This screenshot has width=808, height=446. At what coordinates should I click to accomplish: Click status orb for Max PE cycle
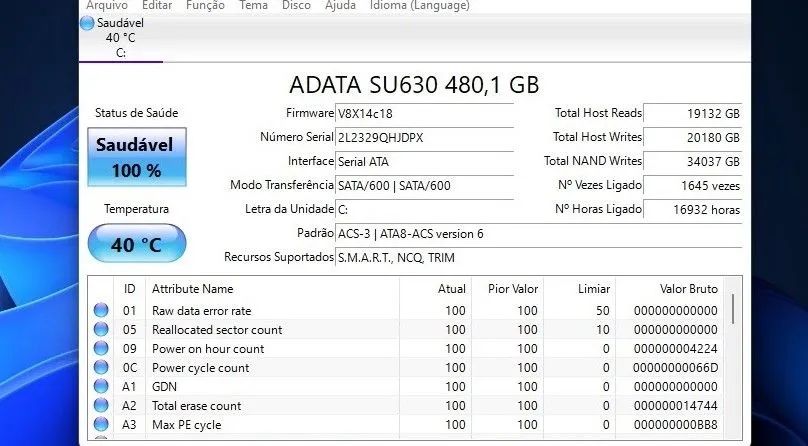coord(101,424)
